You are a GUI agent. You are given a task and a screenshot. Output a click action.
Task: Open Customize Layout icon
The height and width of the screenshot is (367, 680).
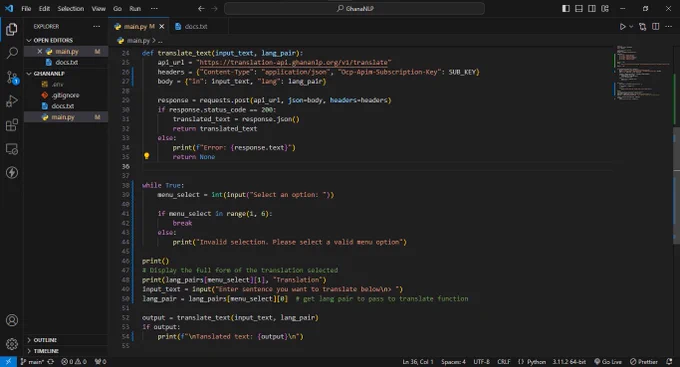click(605, 8)
